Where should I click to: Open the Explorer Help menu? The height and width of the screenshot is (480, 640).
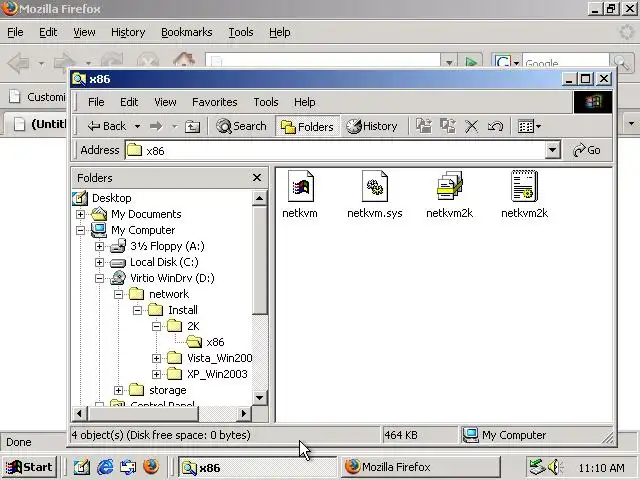(304, 102)
